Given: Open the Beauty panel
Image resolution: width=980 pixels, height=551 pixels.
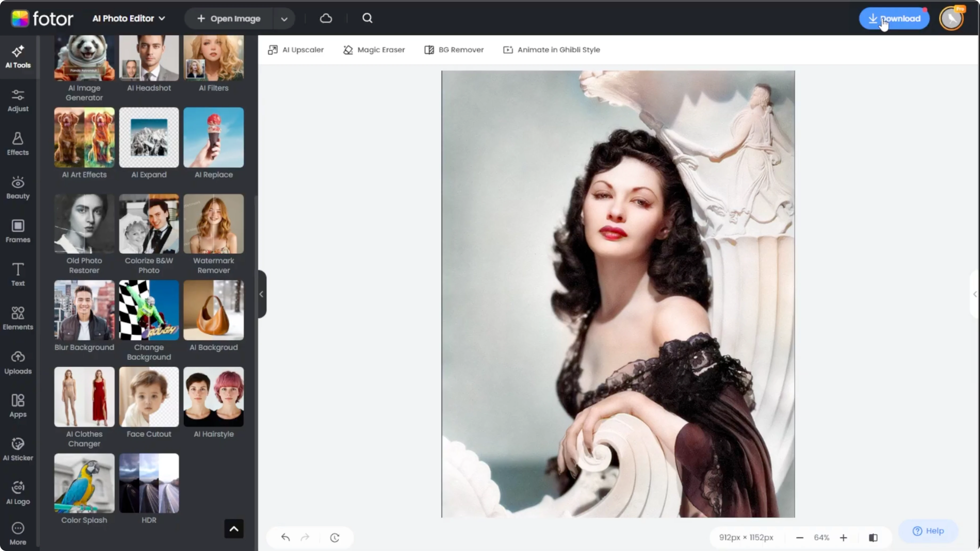Looking at the screenshot, I should click(x=18, y=188).
